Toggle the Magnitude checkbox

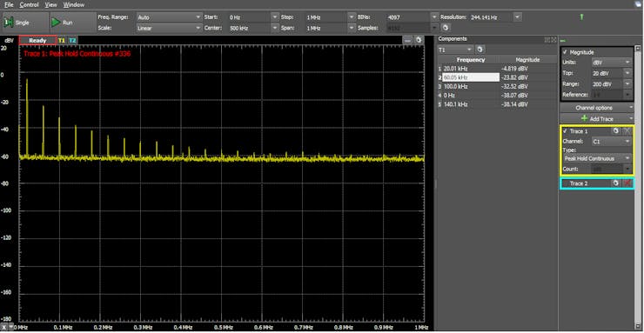click(565, 52)
